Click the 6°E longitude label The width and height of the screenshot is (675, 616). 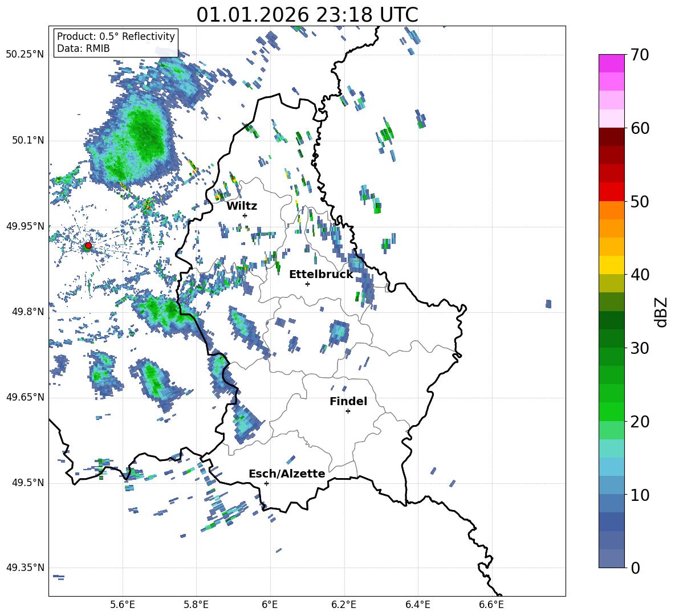(x=270, y=605)
